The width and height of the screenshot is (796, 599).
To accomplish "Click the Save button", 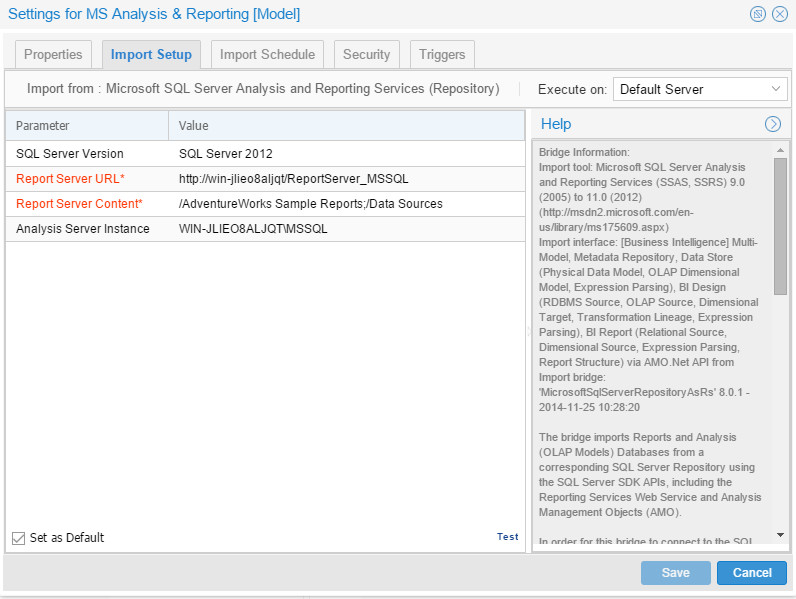I will (x=676, y=573).
